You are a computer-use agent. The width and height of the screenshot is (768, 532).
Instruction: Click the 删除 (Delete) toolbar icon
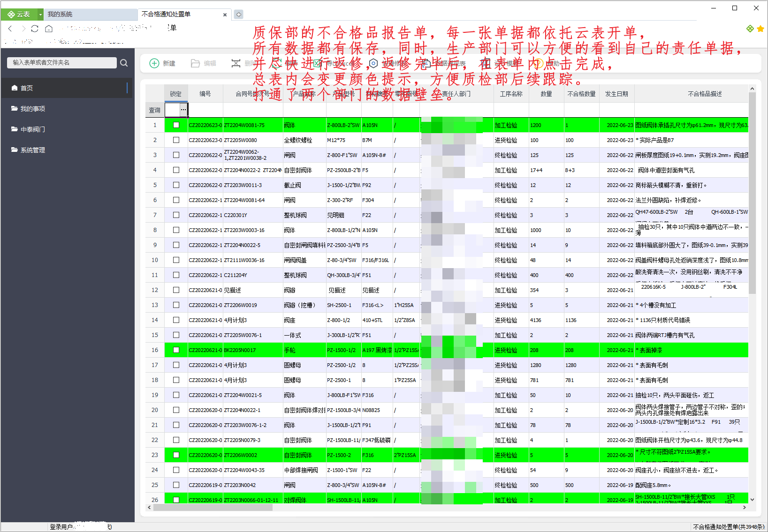coord(236,63)
